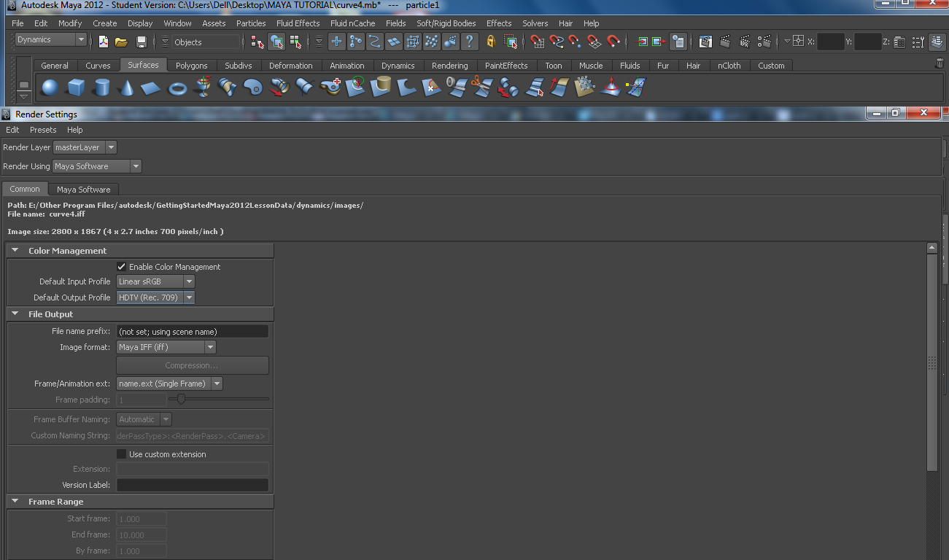Switch to the Curves shelf tab
Viewport: 949px width, 560px height.
click(98, 66)
